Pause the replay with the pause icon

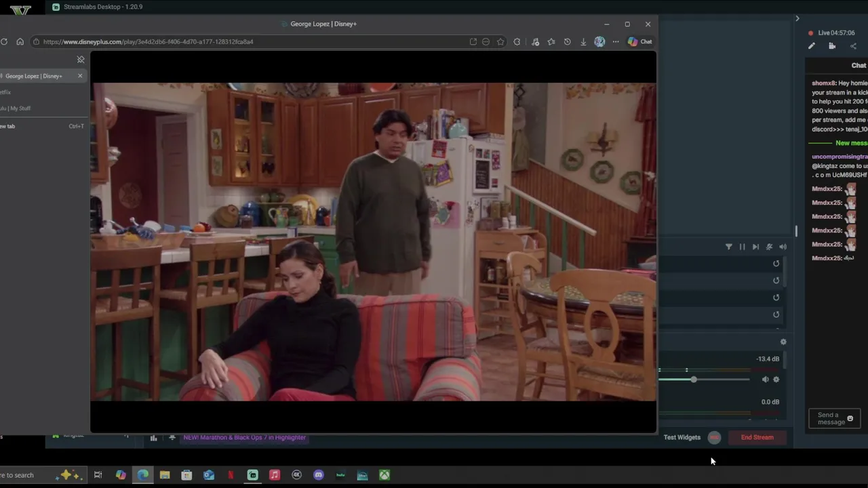pos(742,247)
